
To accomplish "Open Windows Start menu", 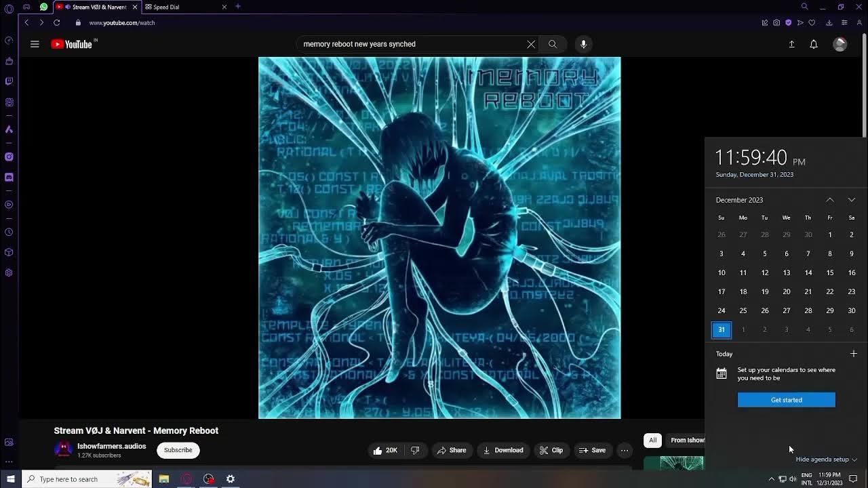I will click(x=10, y=479).
